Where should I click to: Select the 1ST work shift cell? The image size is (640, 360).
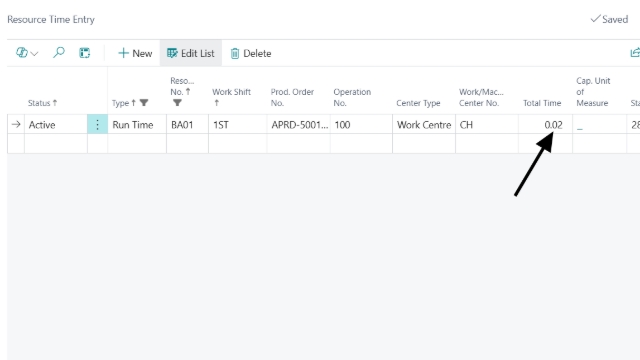click(x=238, y=124)
